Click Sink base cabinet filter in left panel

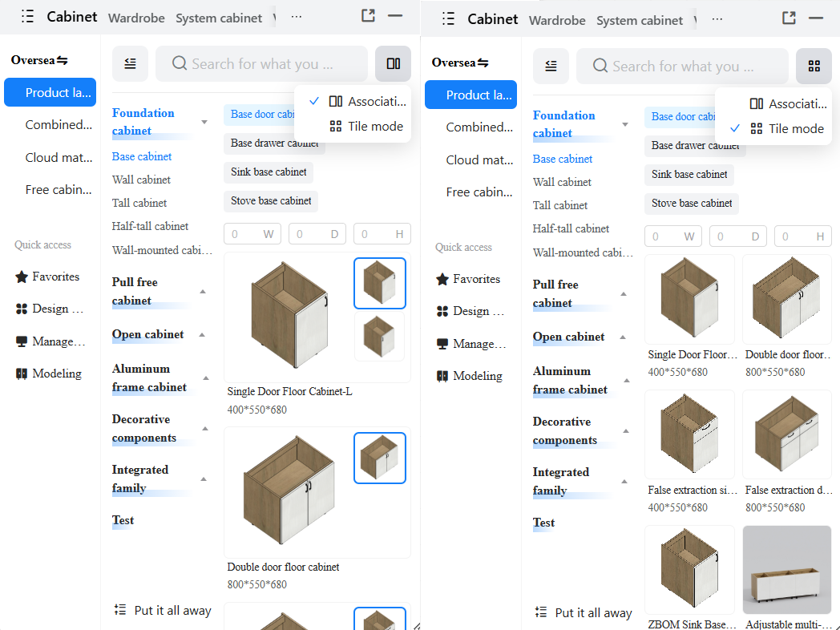point(269,172)
